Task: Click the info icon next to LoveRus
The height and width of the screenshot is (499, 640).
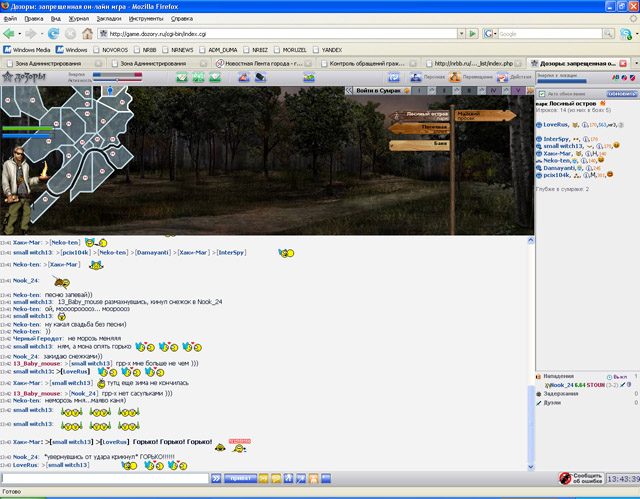Action: pyautogui.click(x=585, y=125)
